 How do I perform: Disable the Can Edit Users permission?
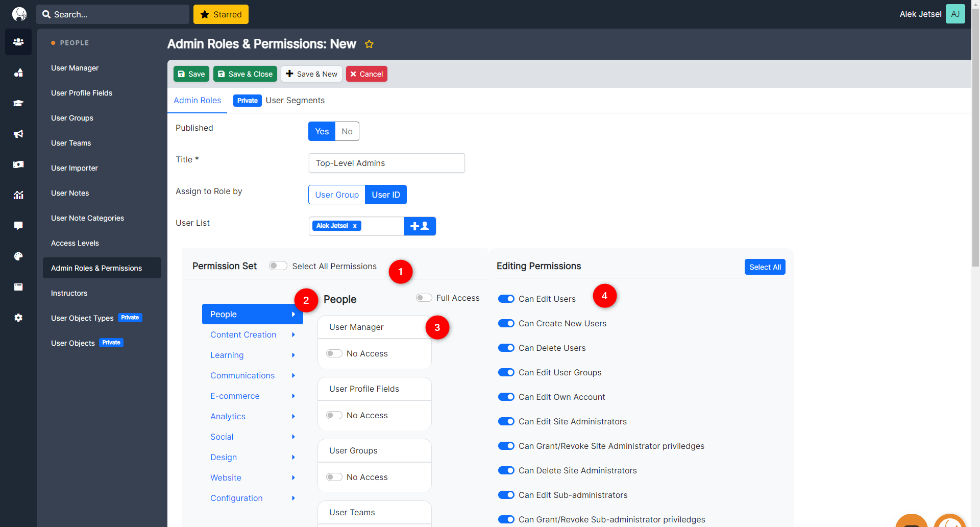coord(506,299)
